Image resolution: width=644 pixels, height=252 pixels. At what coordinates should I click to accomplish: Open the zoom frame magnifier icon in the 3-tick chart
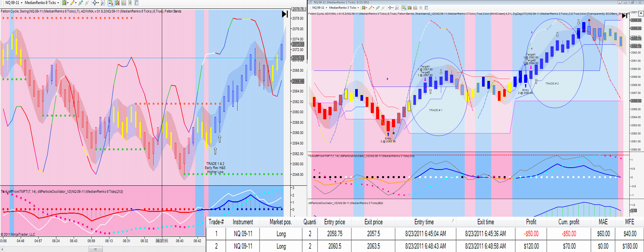tap(397, 8)
